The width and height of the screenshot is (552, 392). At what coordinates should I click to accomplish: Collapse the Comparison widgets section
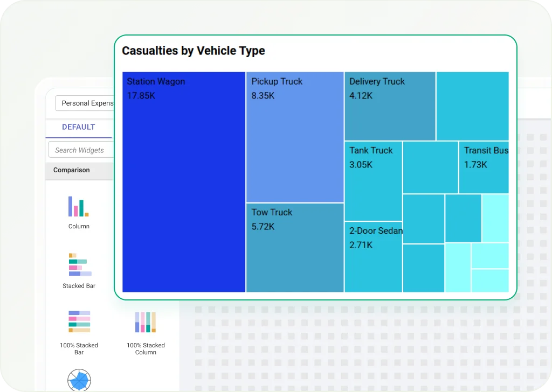click(x=72, y=170)
